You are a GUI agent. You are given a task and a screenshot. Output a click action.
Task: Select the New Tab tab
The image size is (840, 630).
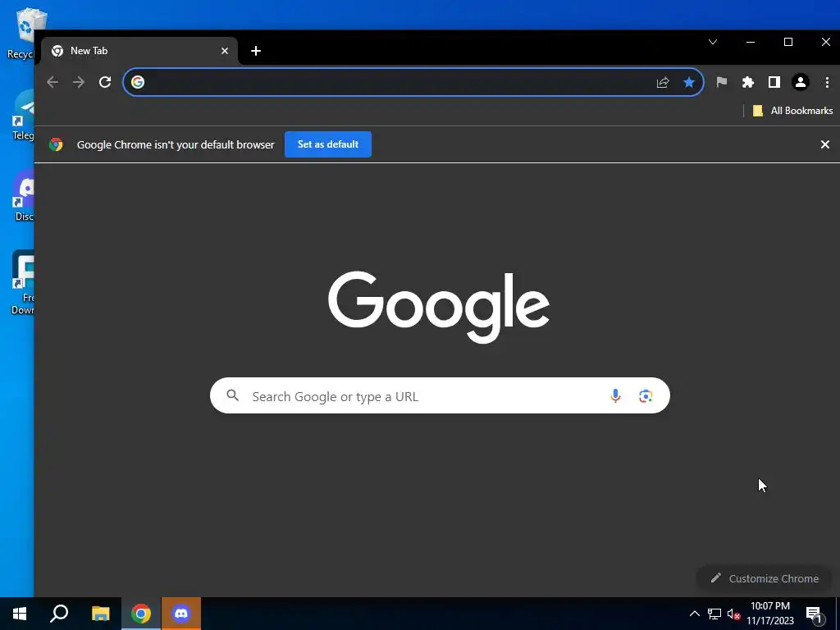coord(139,51)
